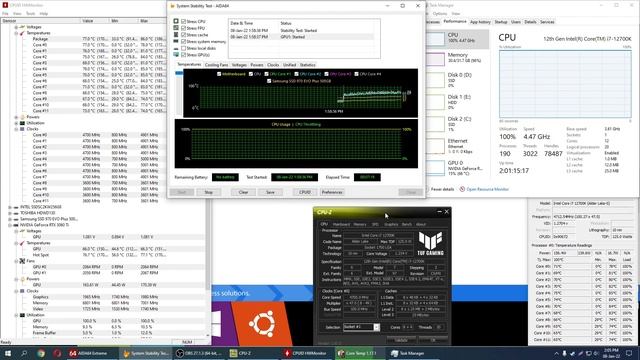Switch to CPU-Z on the taskbar
The height and width of the screenshot is (360, 640).
point(253,353)
